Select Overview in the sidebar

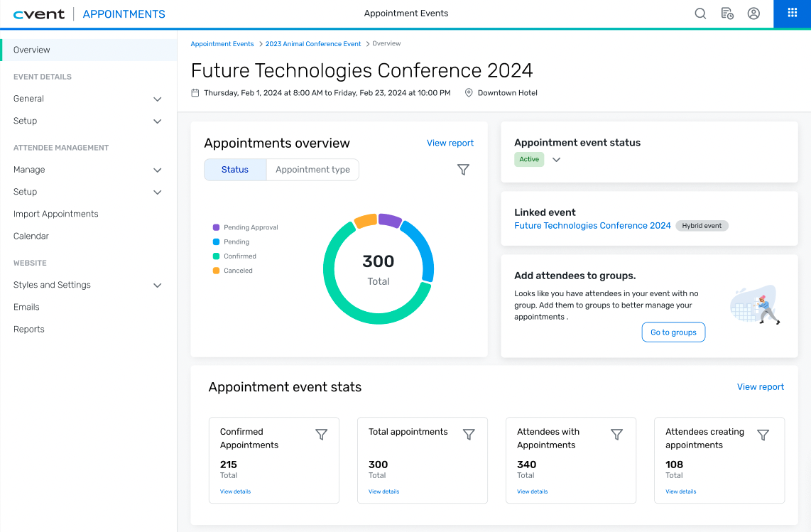[89, 50]
